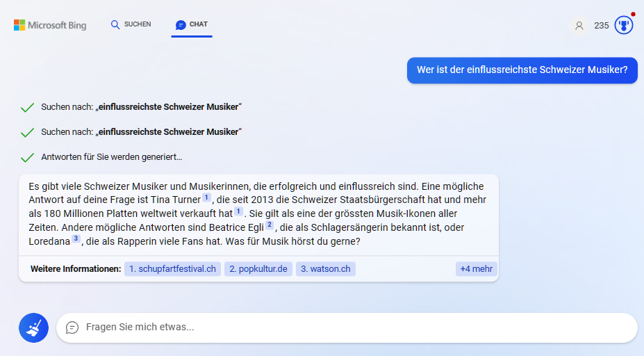Click 'Antworten für Sie werden generiert…' status
The height and width of the screenshot is (356, 644).
[x=111, y=157]
